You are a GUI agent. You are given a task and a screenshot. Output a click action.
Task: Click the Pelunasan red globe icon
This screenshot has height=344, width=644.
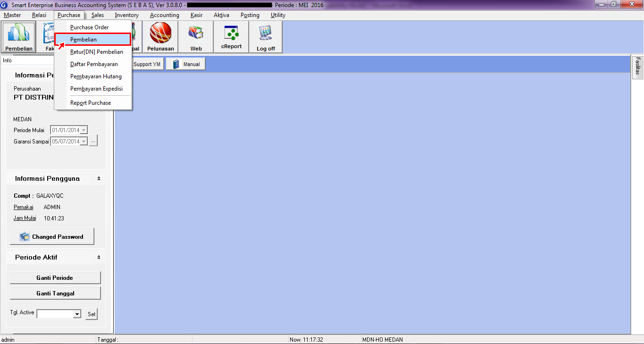[x=160, y=37]
